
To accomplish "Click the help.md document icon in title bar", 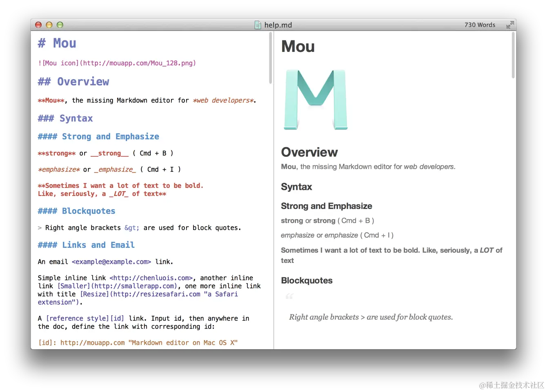I will point(258,25).
